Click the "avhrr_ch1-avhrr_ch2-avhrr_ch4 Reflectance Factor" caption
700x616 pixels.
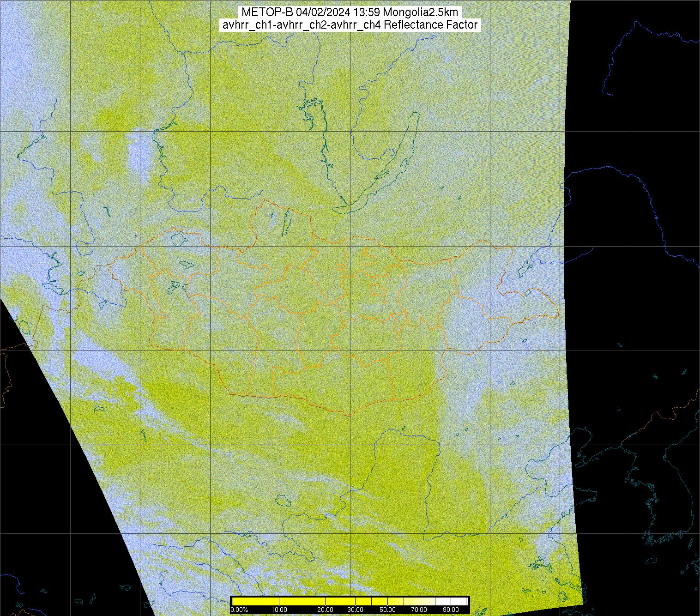pyautogui.click(x=350, y=24)
